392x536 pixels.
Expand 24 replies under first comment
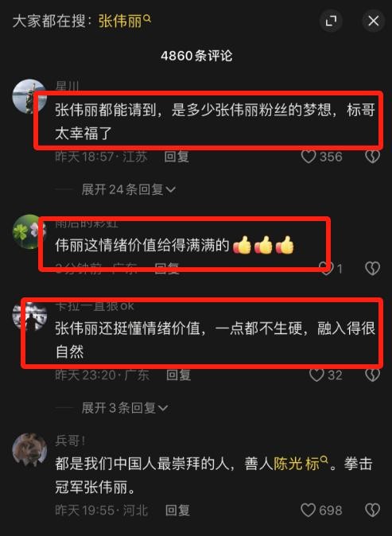[x=129, y=189]
